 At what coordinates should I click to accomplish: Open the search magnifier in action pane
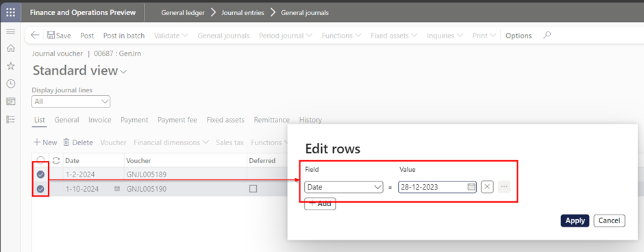[547, 36]
